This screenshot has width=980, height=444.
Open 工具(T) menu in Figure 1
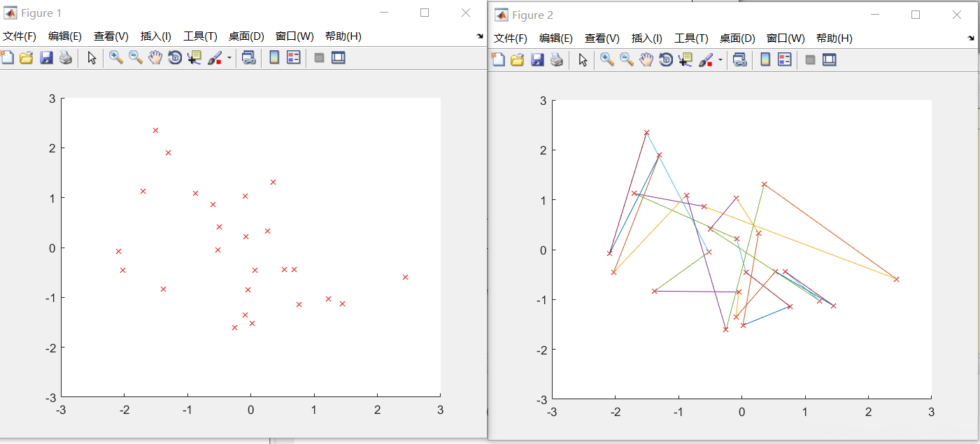[x=201, y=36]
